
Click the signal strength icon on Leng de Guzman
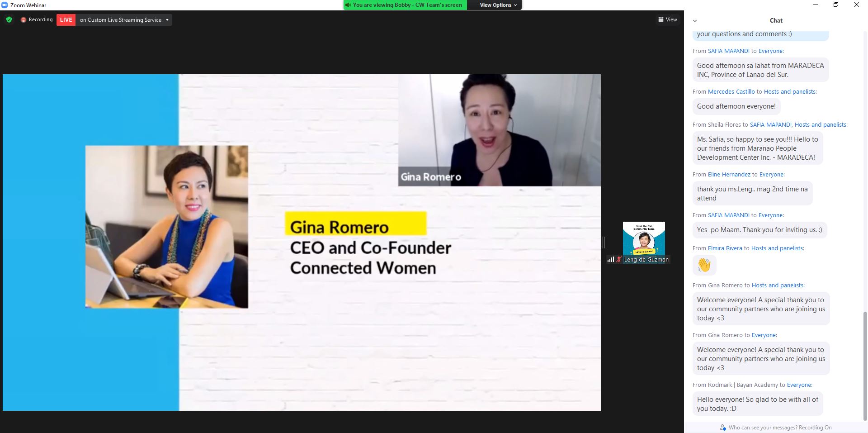[x=611, y=259]
